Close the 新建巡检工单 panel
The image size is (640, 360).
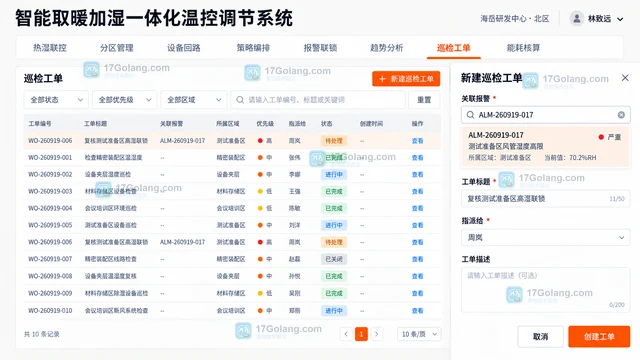tap(625, 78)
